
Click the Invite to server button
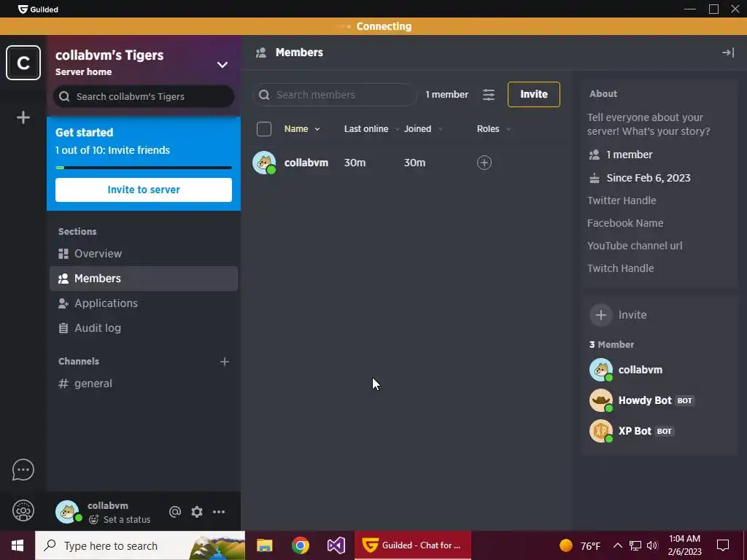coord(144,190)
